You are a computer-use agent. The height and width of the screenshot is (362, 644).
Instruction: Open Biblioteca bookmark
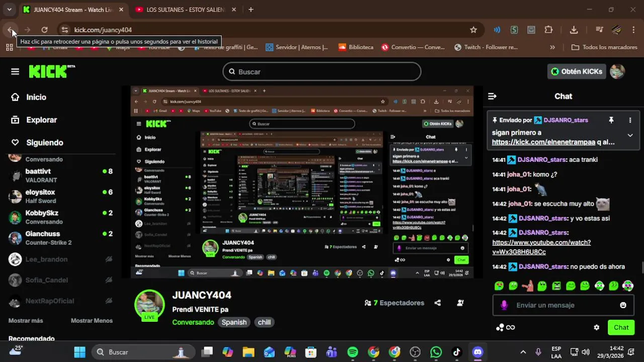(x=356, y=47)
